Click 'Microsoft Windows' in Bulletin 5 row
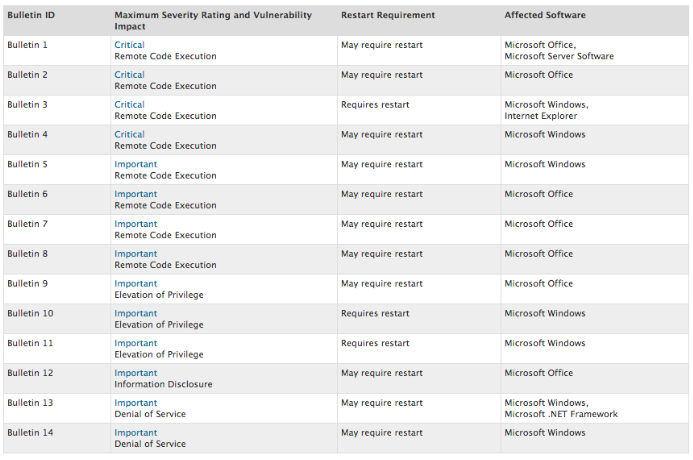The height and width of the screenshot is (460, 693). click(x=544, y=164)
